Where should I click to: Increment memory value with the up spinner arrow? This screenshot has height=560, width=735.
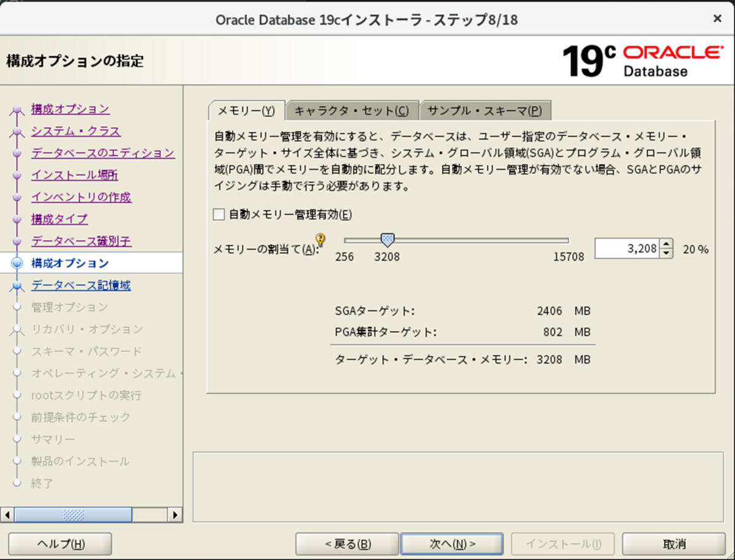pos(666,244)
